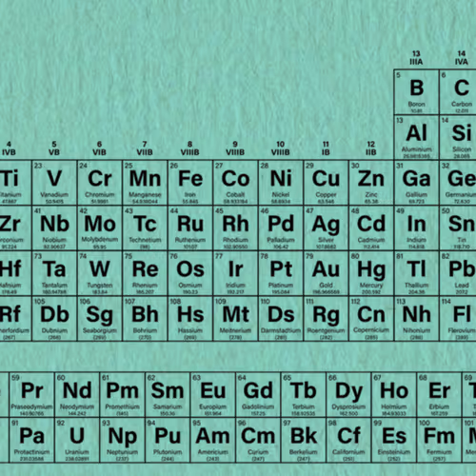Select the Protactinium (Pa) tile
Screen dimensions: 476x476
pos(31,440)
